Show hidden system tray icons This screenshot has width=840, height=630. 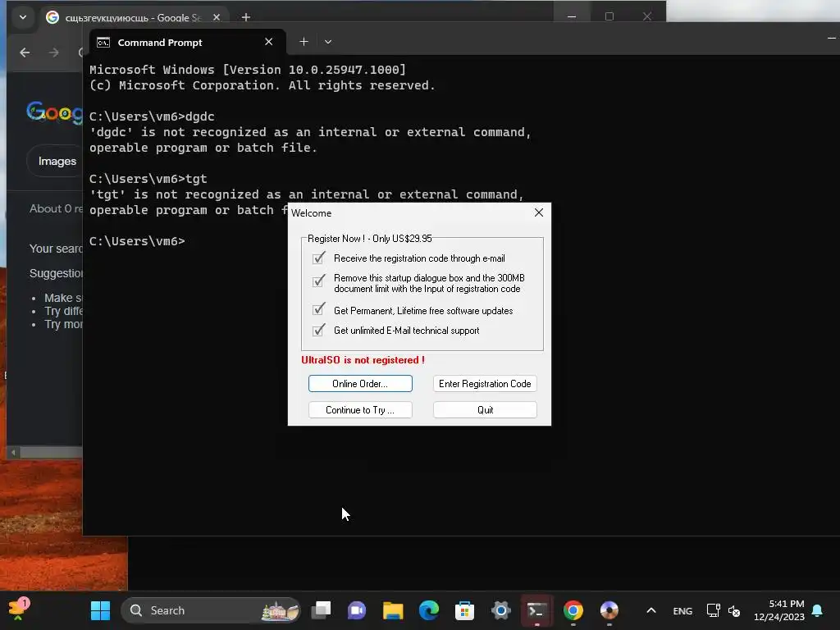(x=651, y=610)
